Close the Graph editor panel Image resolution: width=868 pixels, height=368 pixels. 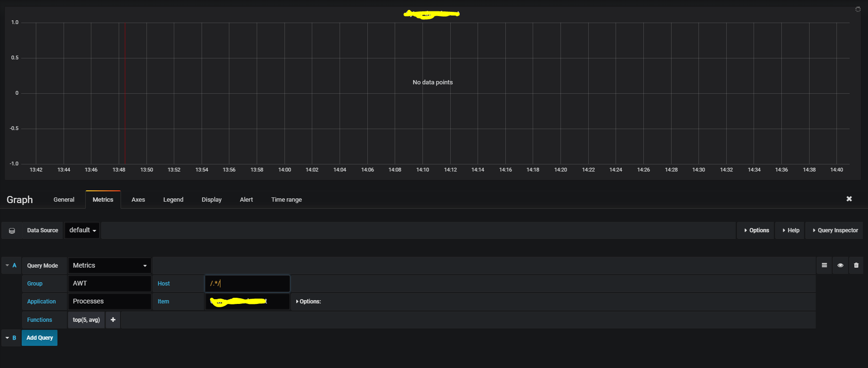coord(849,199)
